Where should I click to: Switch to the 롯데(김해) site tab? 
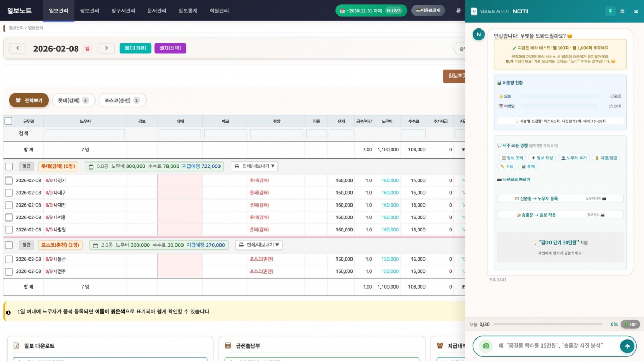[73, 100]
